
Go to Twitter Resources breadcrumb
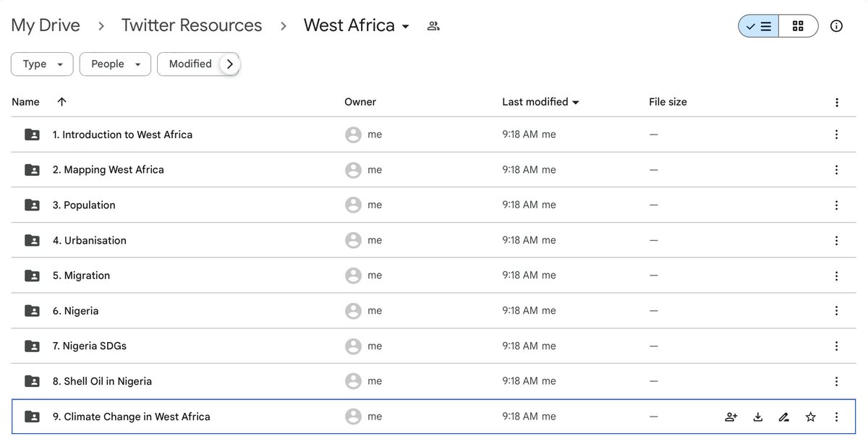pyautogui.click(x=192, y=25)
